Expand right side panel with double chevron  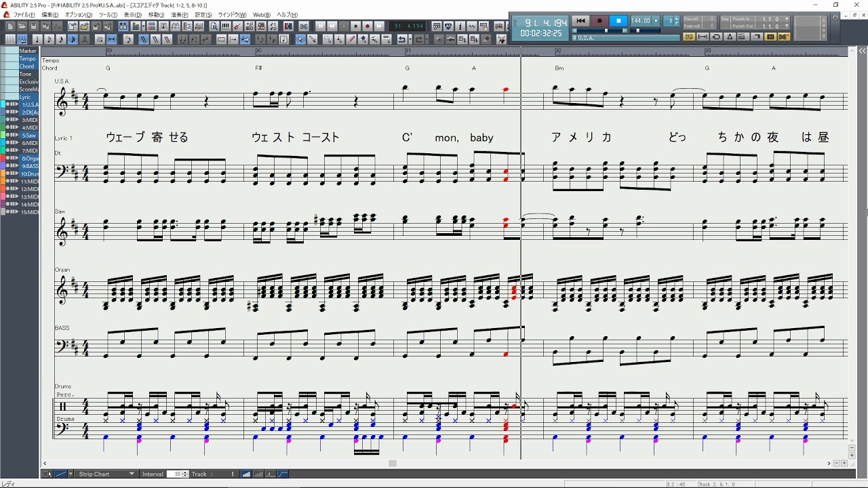862,51
